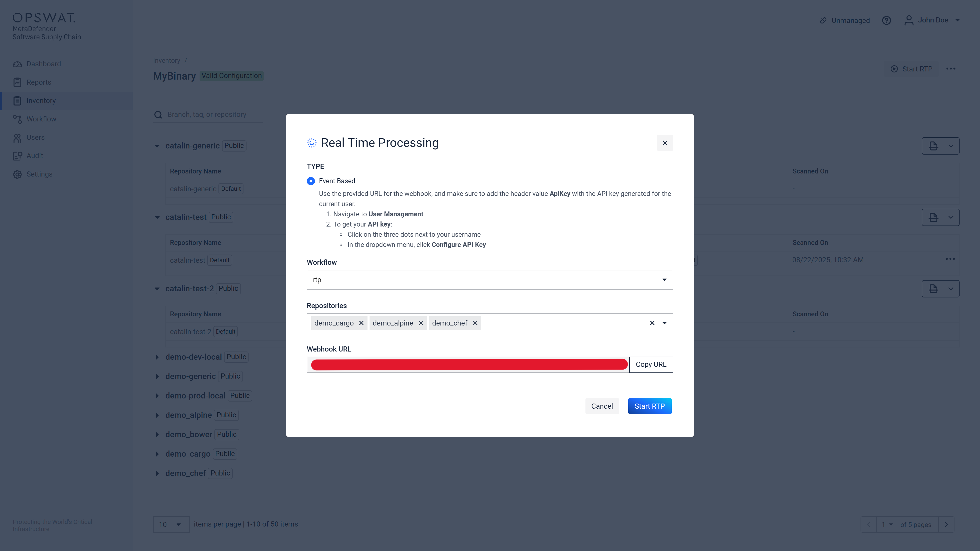The height and width of the screenshot is (551, 980).
Task: Click the Copy URL button
Action: pyautogui.click(x=651, y=365)
